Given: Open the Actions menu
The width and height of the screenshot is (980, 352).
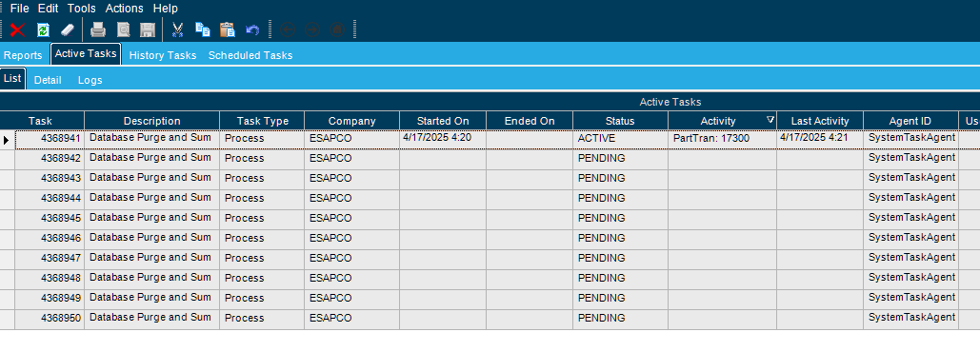Looking at the screenshot, I should [x=125, y=9].
